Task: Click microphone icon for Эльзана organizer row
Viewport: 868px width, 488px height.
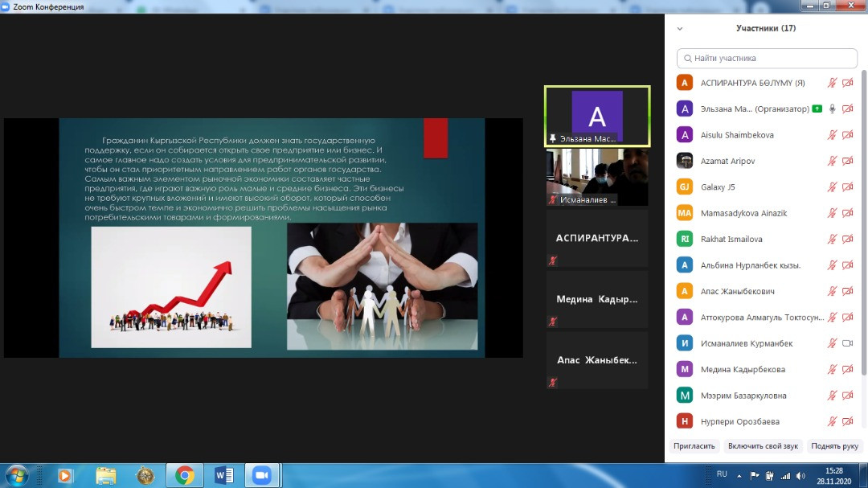Action: click(x=833, y=109)
